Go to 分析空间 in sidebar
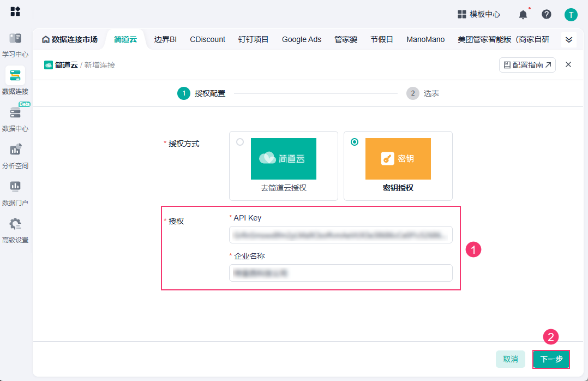 (15, 156)
